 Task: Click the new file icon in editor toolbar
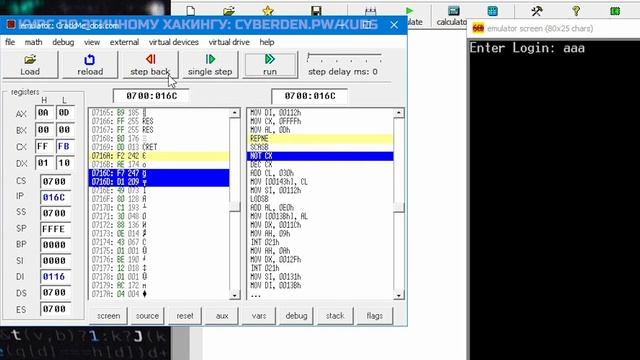[x=191, y=11]
